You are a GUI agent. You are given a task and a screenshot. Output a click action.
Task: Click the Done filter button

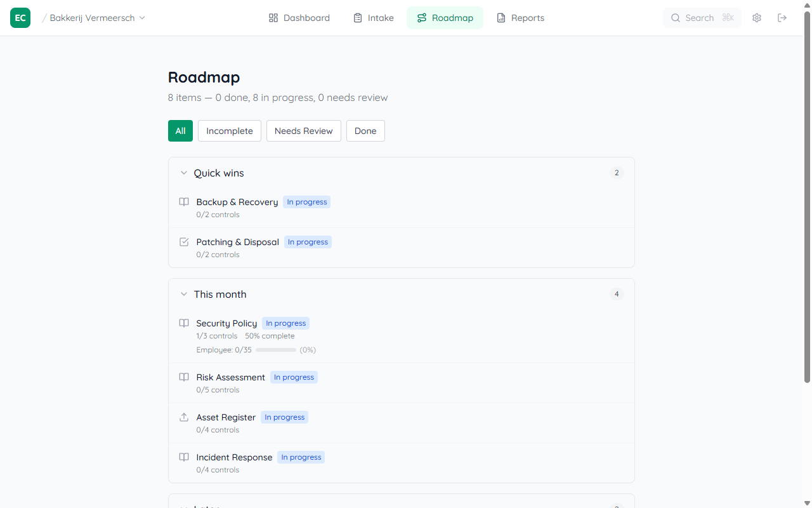coord(365,131)
